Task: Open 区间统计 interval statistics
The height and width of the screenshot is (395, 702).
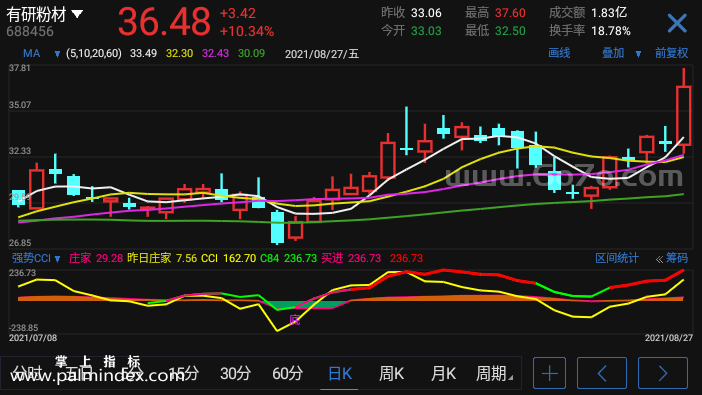Action: coord(616,258)
